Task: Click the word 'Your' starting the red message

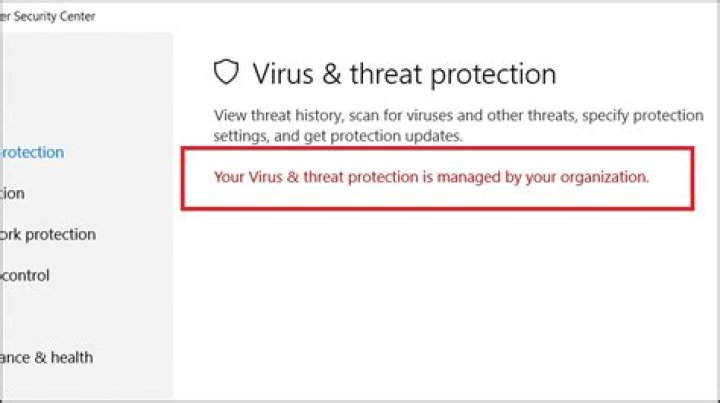Action: [229, 177]
